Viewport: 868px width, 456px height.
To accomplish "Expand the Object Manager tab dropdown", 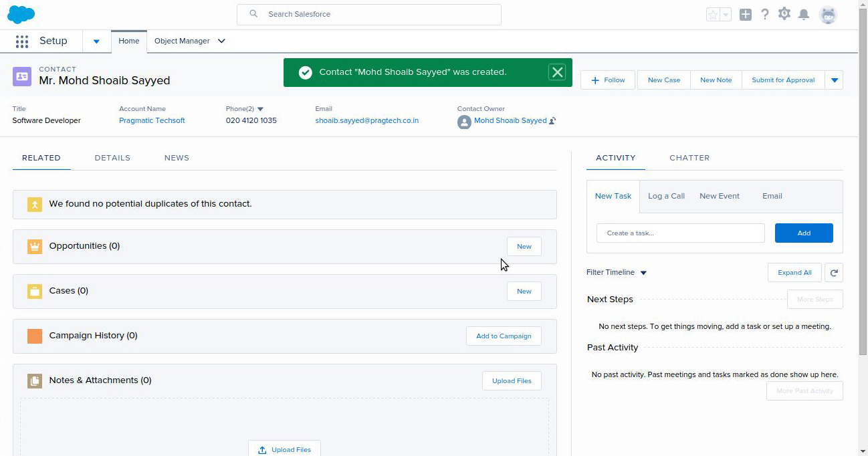I will coord(221,41).
